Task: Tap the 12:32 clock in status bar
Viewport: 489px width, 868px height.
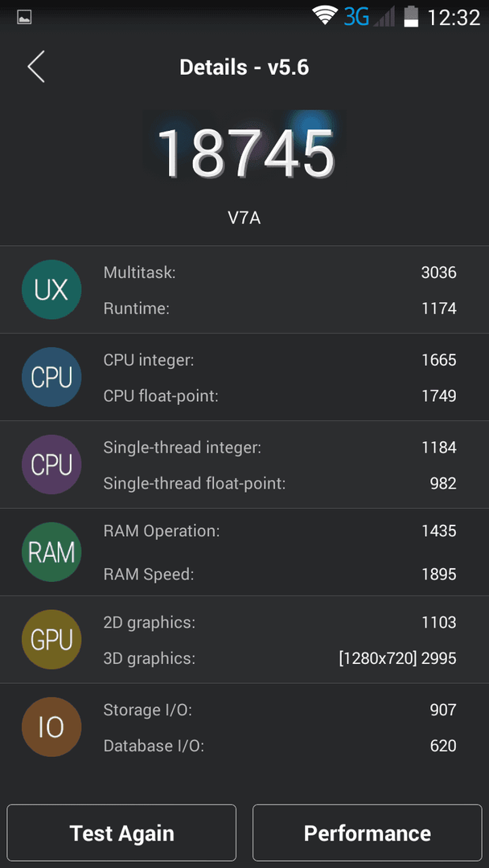Action: pyautogui.click(x=454, y=17)
